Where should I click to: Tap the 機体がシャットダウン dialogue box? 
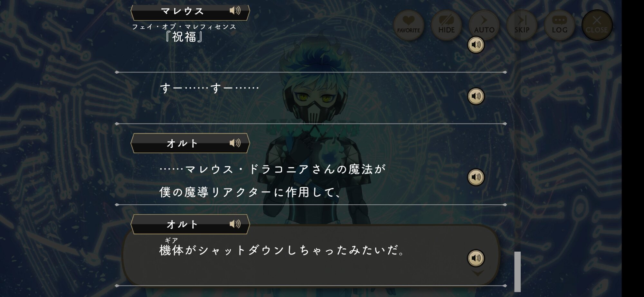[x=311, y=255]
